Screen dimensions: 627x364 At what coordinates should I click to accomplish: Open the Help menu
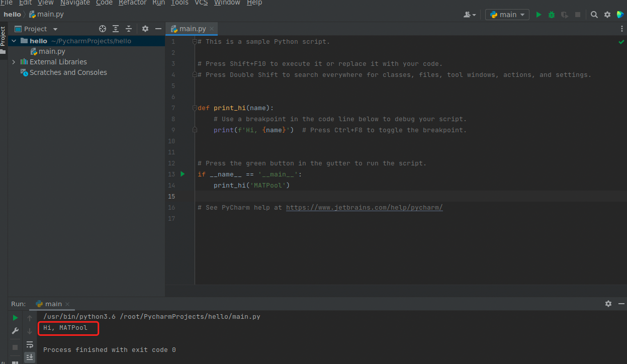pos(254,3)
